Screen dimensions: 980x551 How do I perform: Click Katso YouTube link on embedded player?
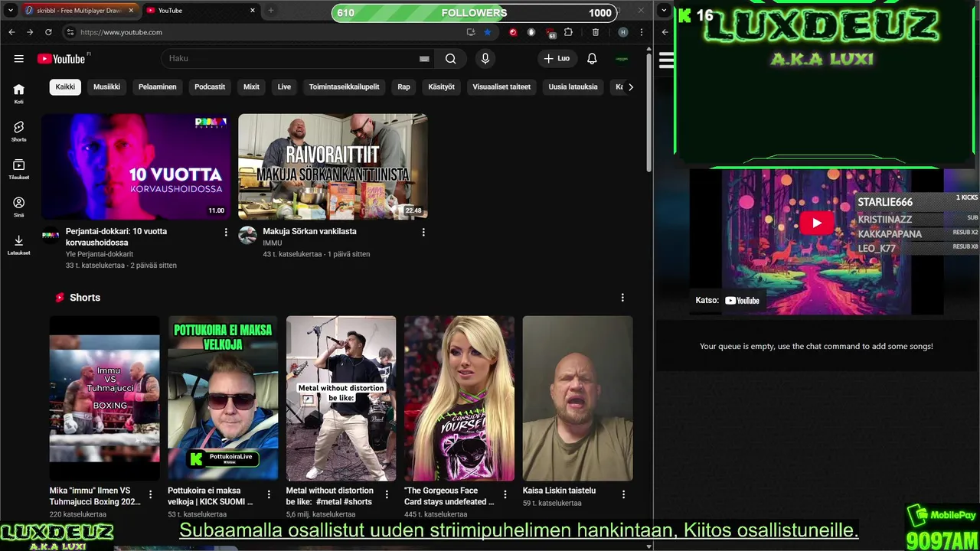point(727,301)
